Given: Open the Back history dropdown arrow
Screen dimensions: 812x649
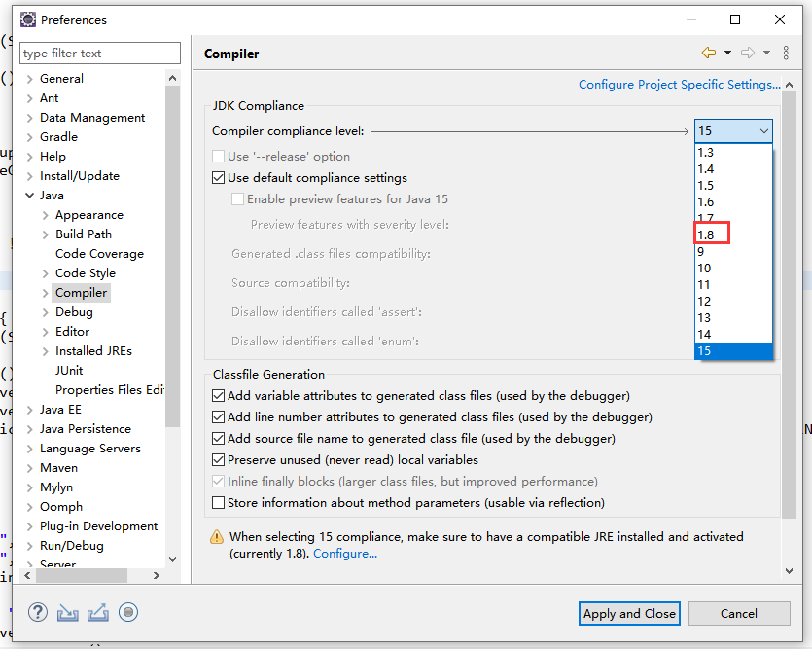Looking at the screenshot, I should pos(726,54).
